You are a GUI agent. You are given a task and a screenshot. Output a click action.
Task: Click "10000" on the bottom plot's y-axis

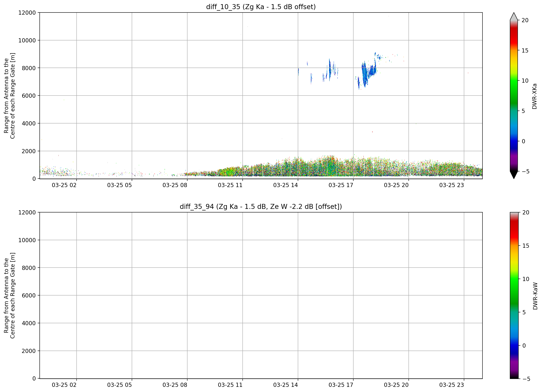click(x=27, y=240)
